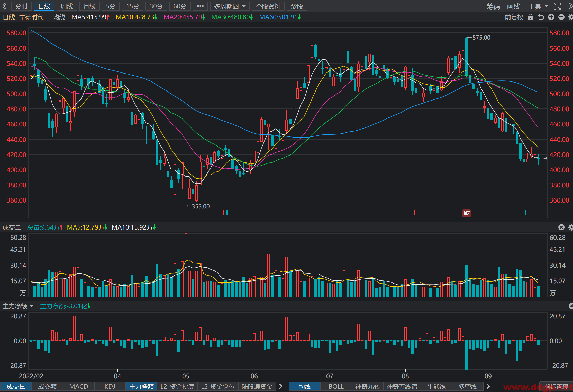This screenshot has height=392, width=573.
Task: Select the 神奇五线谱 overlay tab
Action: [x=402, y=386]
